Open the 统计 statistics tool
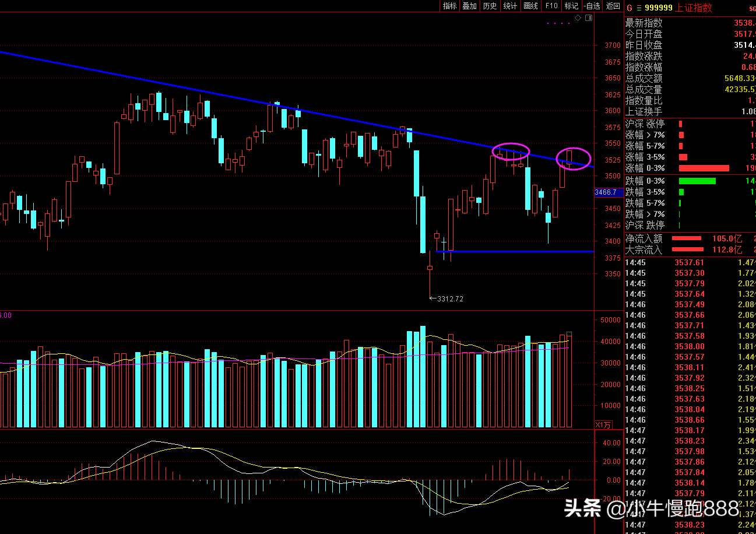This screenshot has width=756, height=534. click(x=510, y=6)
